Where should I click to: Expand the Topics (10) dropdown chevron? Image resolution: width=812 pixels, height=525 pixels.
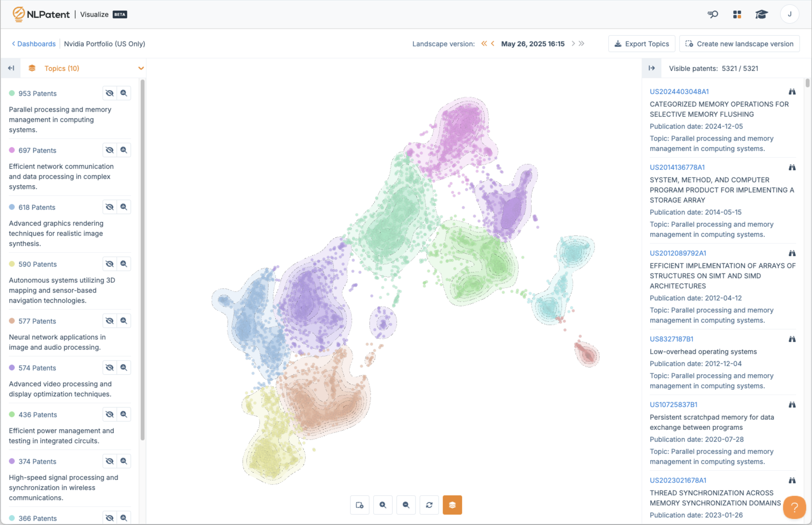141,68
